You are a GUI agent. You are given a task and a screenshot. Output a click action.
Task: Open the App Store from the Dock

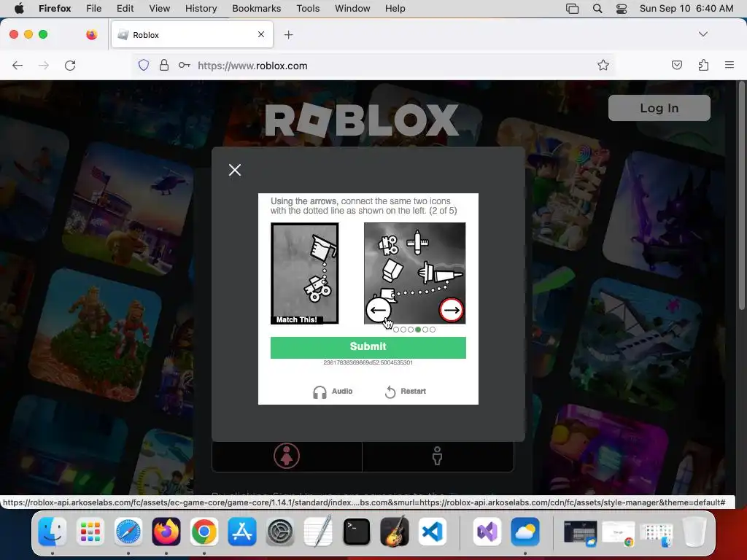242,532
